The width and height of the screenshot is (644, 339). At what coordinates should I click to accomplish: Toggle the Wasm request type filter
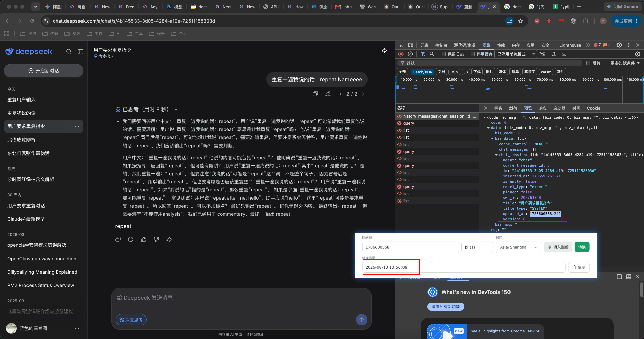(x=546, y=72)
